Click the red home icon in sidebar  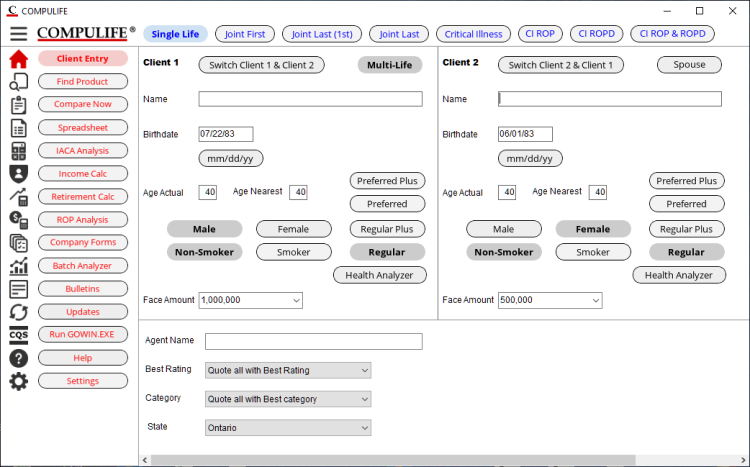tap(19, 59)
